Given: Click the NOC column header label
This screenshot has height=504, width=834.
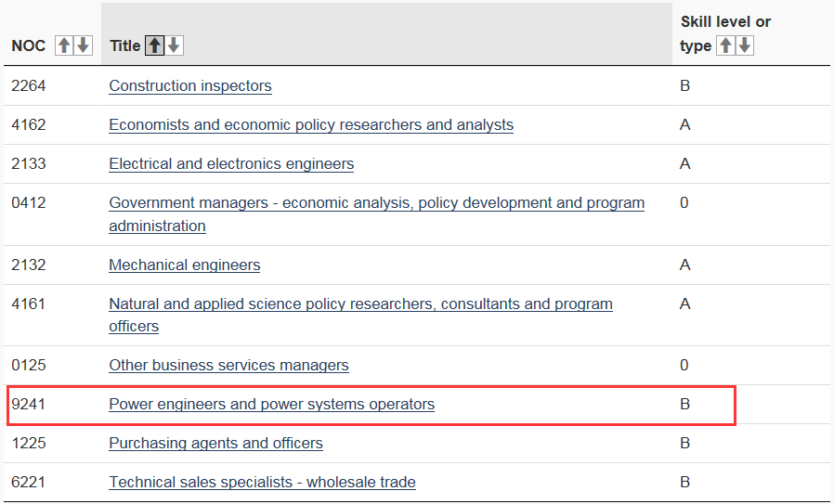Looking at the screenshot, I should tap(28, 45).
